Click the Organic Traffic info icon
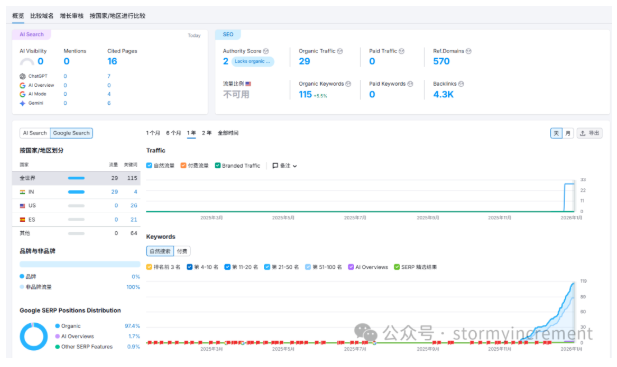This screenshot has width=617, height=367. point(340,51)
